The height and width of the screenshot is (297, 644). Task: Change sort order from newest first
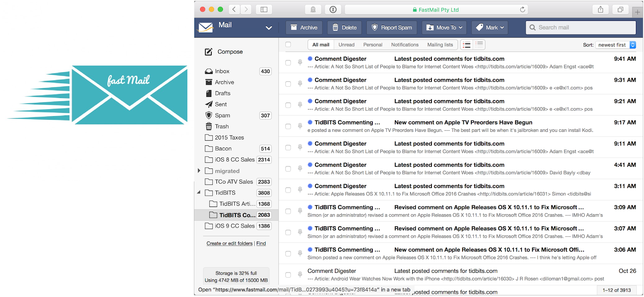click(x=616, y=45)
